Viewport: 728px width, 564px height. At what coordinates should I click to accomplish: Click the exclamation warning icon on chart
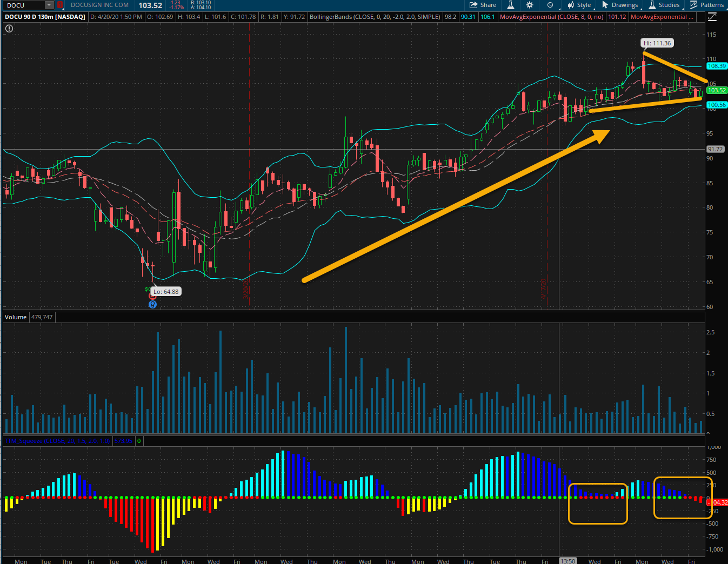click(9, 28)
